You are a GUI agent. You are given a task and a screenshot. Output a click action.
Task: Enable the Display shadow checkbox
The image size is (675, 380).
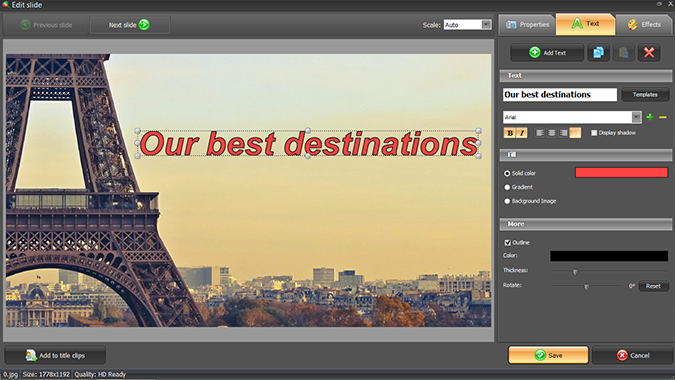coord(594,133)
